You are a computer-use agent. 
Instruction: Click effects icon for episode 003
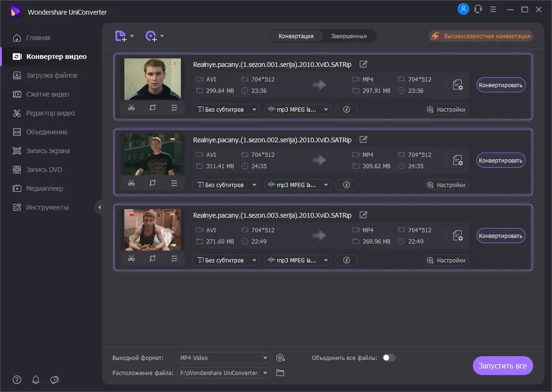(174, 259)
